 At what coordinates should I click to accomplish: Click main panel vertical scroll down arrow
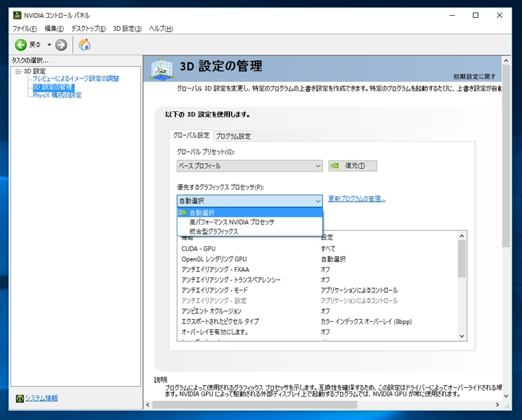pyautogui.click(x=506, y=396)
